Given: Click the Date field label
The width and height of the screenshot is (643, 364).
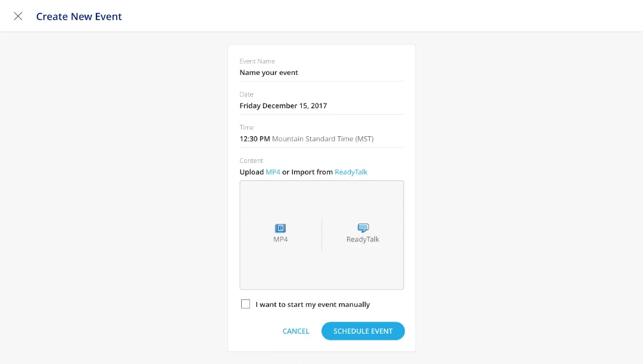Looking at the screenshot, I should pos(246,94).
